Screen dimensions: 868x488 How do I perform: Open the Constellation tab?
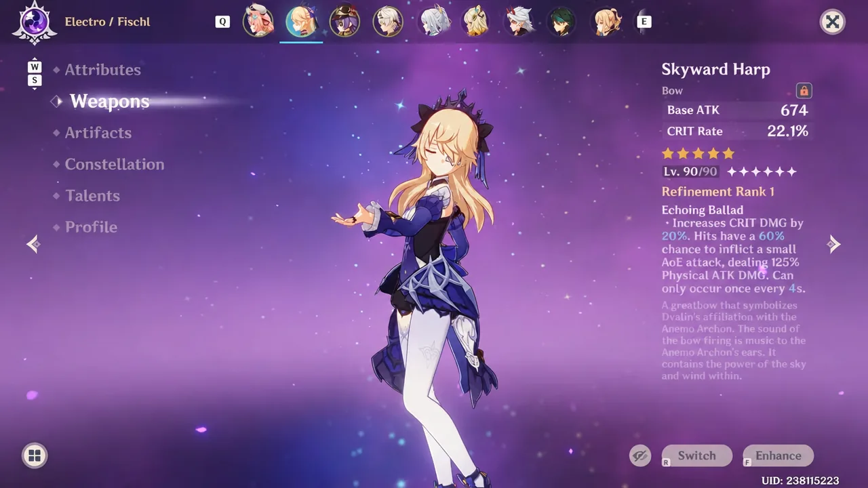click(x=115, y=164)
